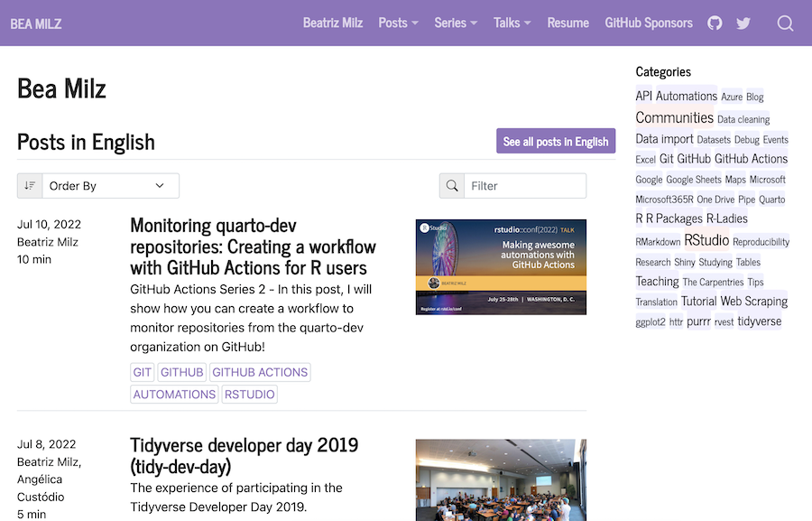Open the Tidyverse developer day 2019 post
The height and width of the screenshot is (521, 812).
pos(244,455)
